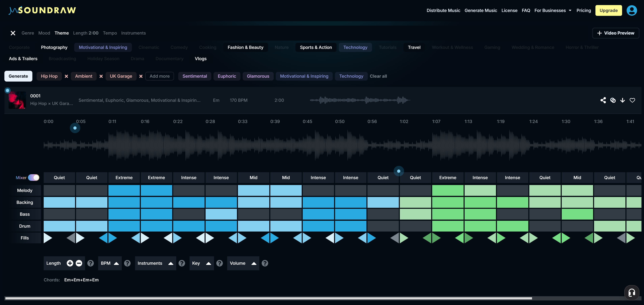Download the track 0001
This screenshot has height=305, width=644.
623,100
